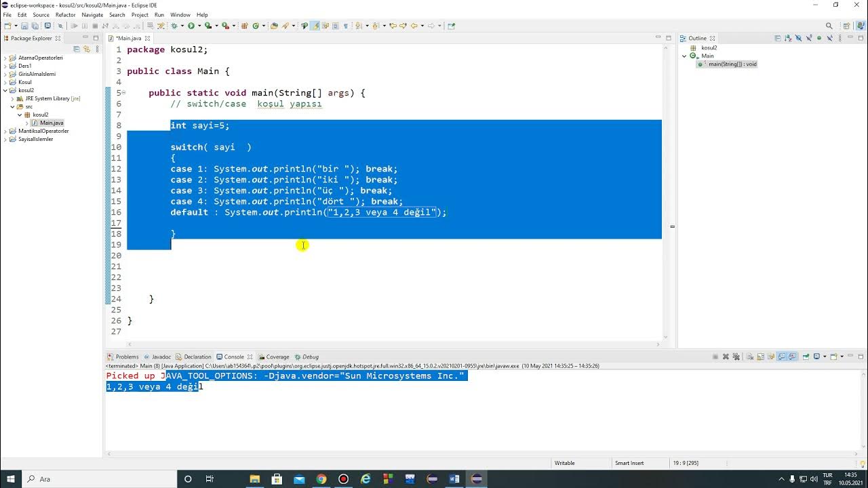The height and width of the screenshot is (488, 868).
Task: Switch to the Coverage tab
Action: [x=273, y=357]
